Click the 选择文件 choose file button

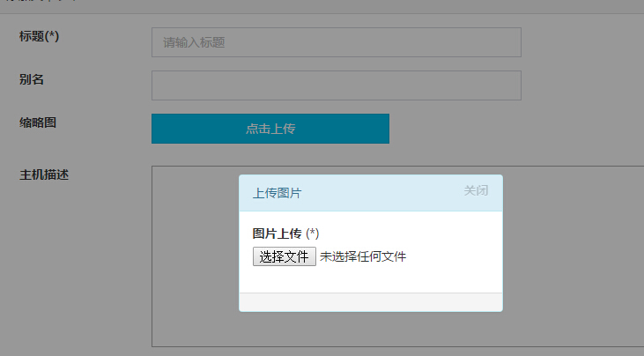click(285, 256)
